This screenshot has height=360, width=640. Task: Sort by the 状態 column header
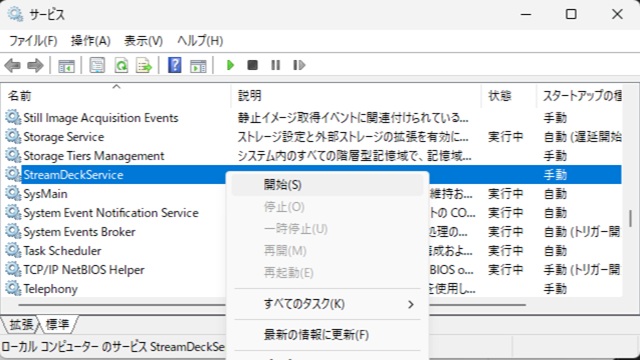(x=509, y=96)
